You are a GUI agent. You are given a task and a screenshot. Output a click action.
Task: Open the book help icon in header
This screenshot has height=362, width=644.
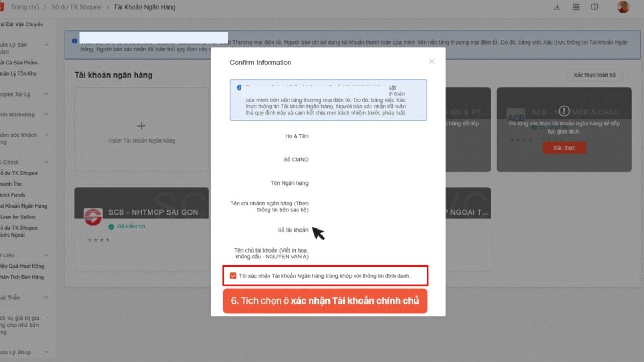point(595,7)
